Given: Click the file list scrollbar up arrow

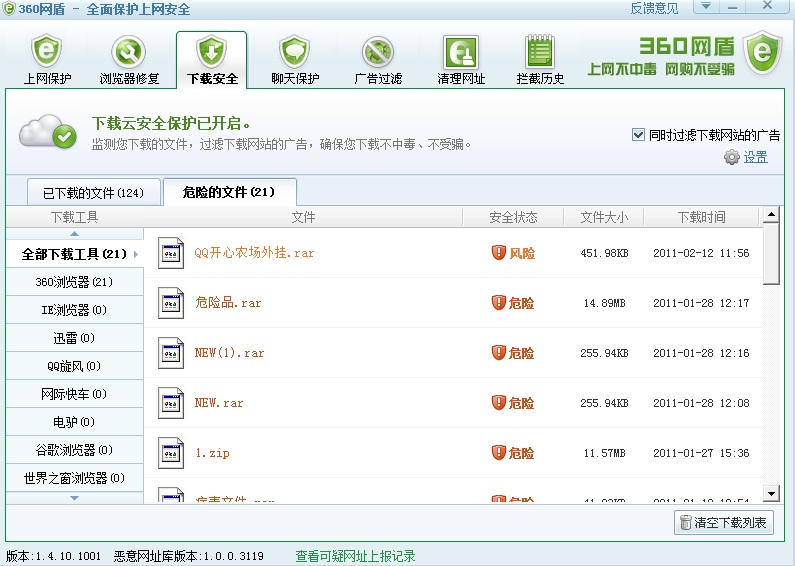Looking at the screenshot, I should point(771,215).
